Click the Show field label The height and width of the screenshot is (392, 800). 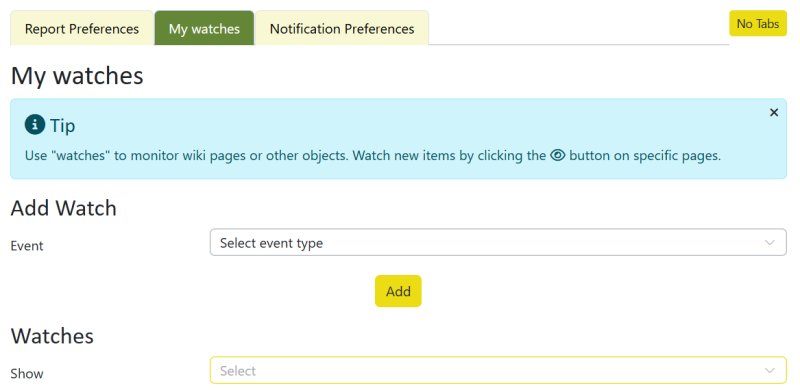click(x=27, y=374)
